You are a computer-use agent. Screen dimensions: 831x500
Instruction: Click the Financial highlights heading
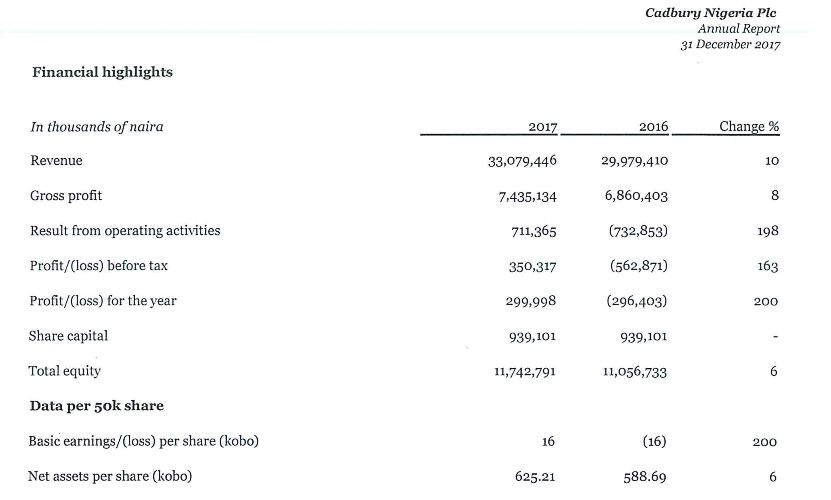coord(102,72)
